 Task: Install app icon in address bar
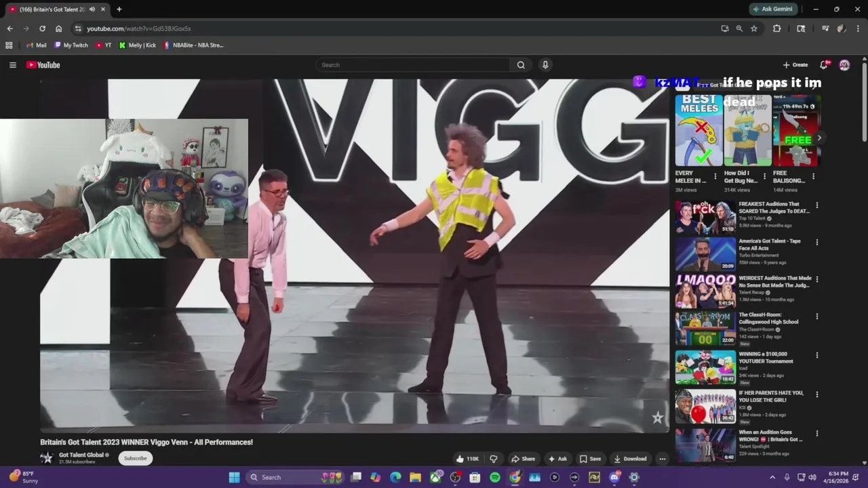coord(725,28)
